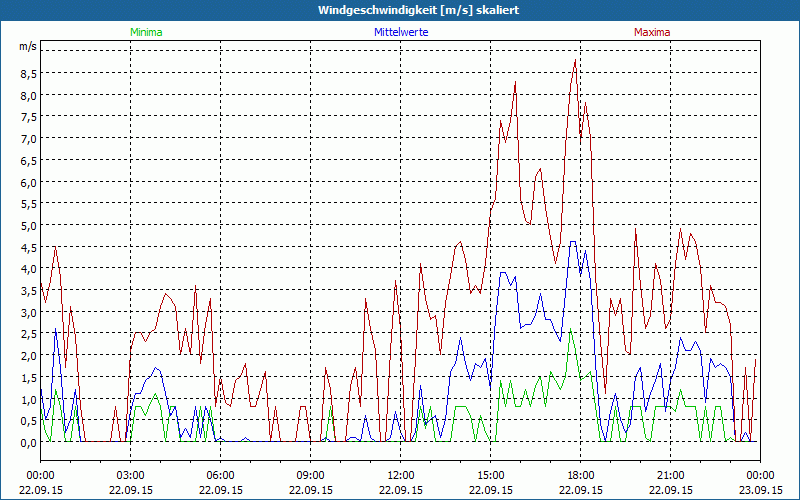Click the 21:00 time axis label
800x500 pixels.
click(670, 476)
